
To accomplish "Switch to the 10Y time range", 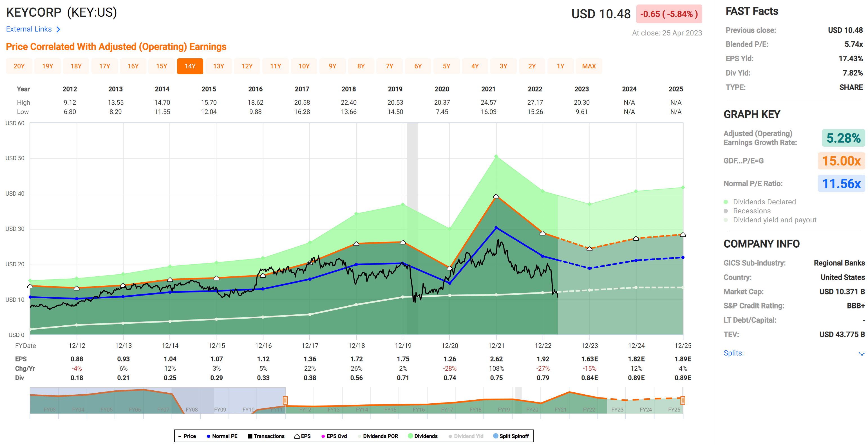I will tap(304, 66).
